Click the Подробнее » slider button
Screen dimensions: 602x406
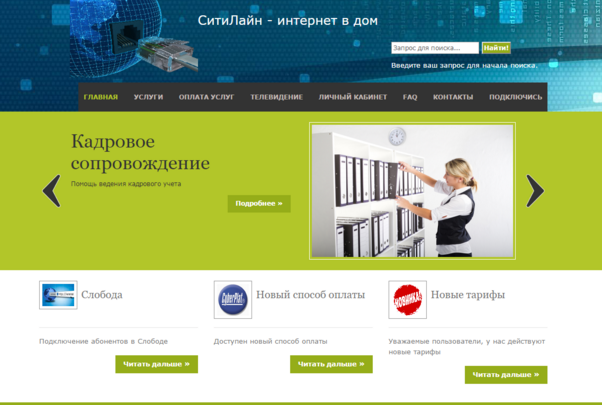tap(259, 204)
